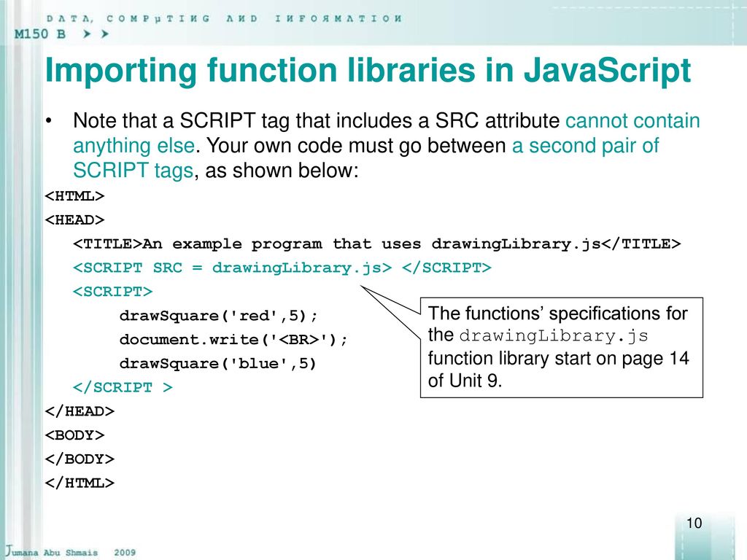
Task: Click the '<HEAD>' opening tag line
Action: tap(74, 220)
